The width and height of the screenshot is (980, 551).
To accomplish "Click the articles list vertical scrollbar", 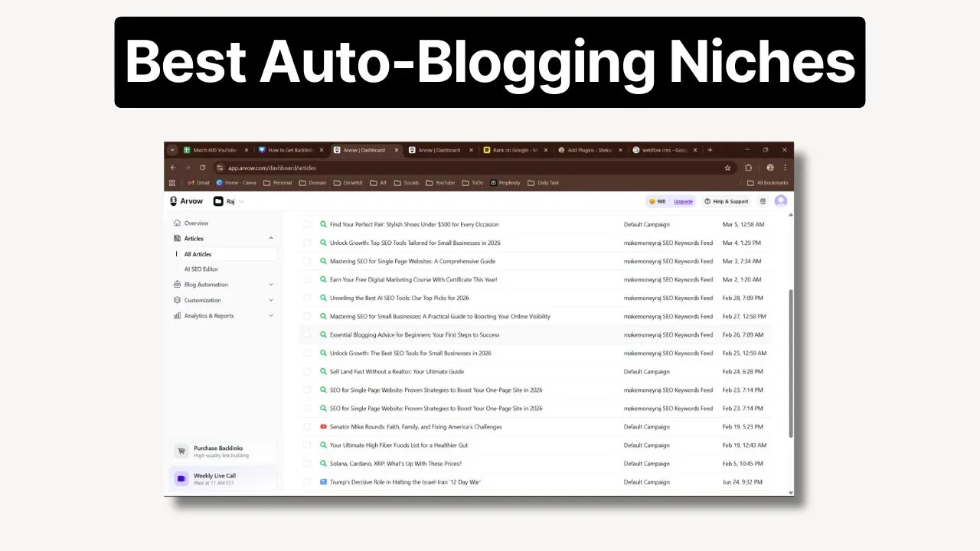I will tap(791, 364).
